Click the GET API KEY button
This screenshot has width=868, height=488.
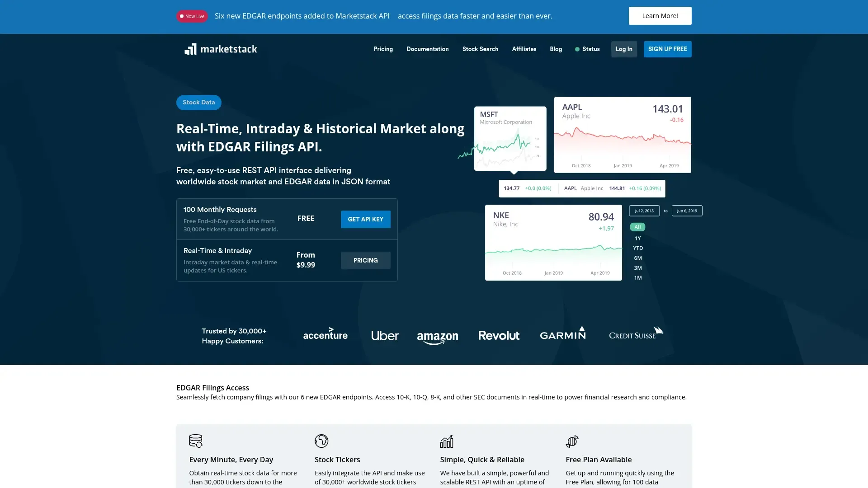[x=365, y=219]
